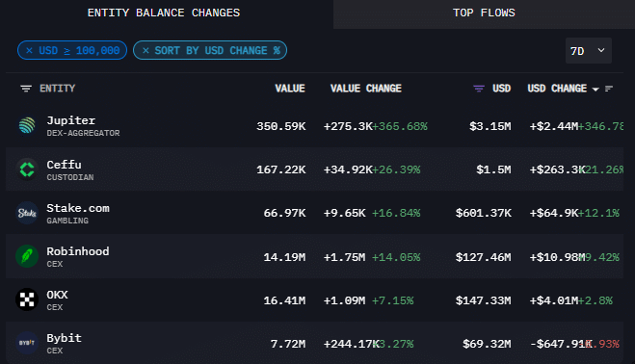Sort by the Value Change column header
This screenshot has height=364, width=635.
click(x=366, y=89)
